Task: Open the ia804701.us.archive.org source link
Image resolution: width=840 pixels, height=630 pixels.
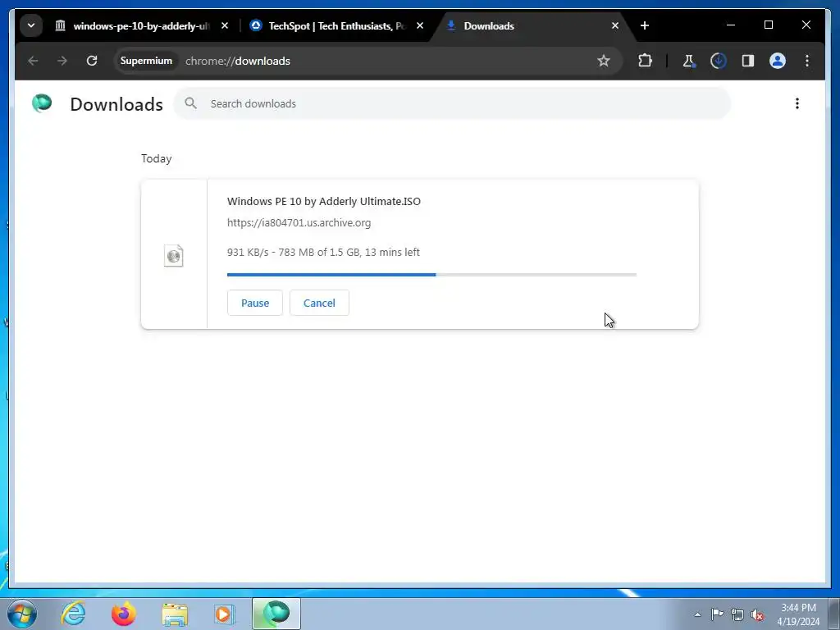Action: pyautogui.click(x=299, y=222)
